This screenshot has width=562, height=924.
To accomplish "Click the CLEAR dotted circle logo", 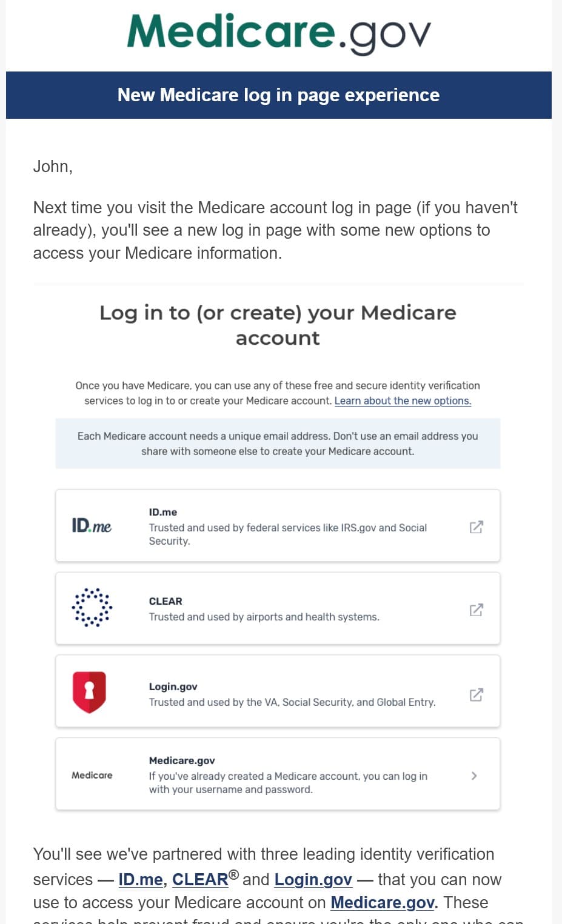I will point(92,607).
